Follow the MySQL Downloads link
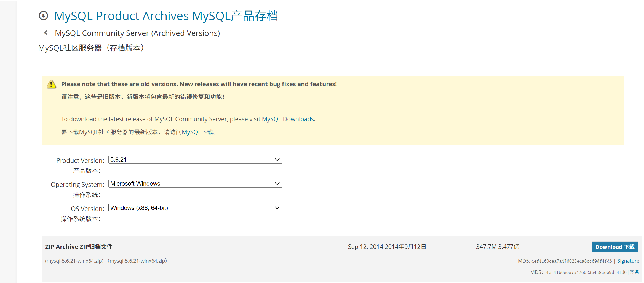Viewport: 644px width, 283px height. (x=288, y=119)
